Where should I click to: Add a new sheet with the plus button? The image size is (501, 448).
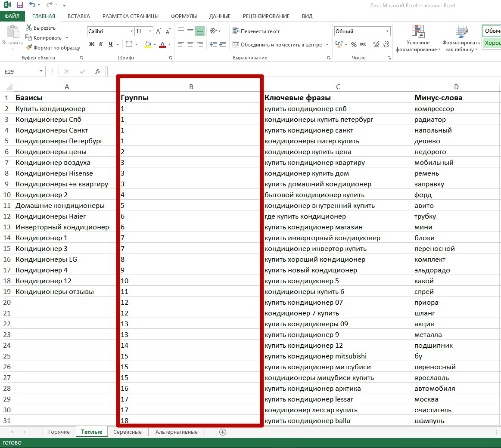click(x=223, y=432)
